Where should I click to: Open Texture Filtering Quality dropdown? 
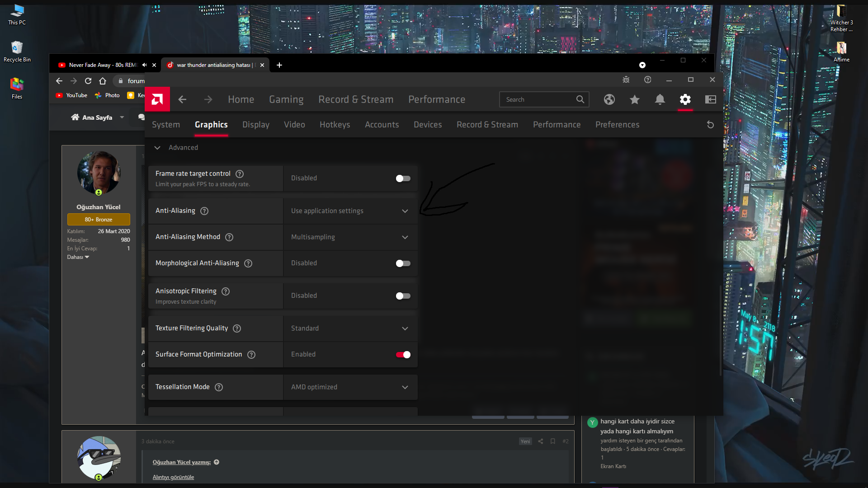[350, 328]
